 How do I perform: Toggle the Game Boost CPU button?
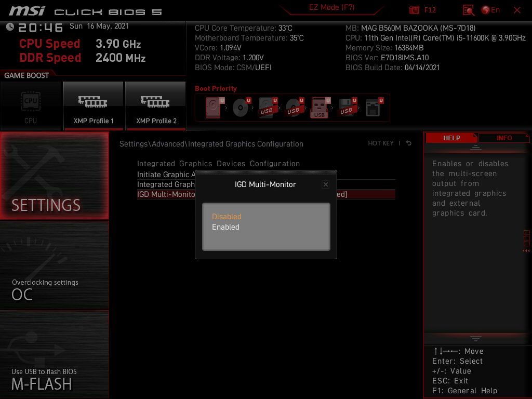coord(31,106)
